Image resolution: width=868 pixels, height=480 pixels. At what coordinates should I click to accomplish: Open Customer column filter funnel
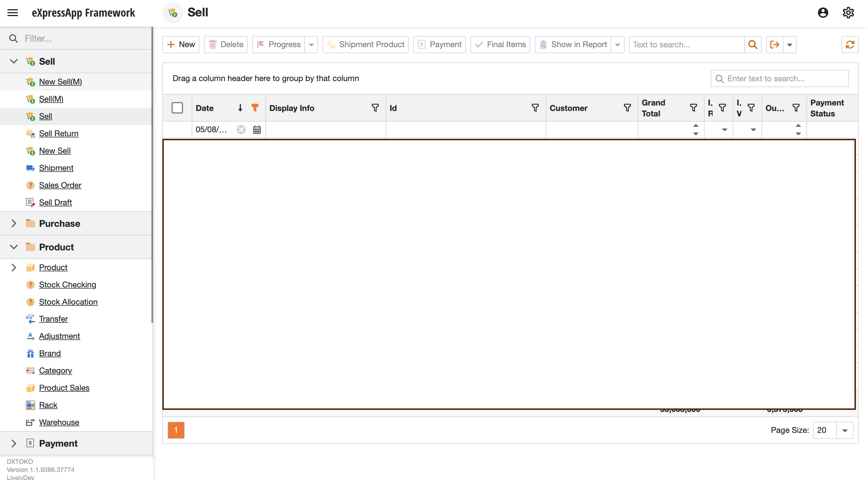coord(627,108)
